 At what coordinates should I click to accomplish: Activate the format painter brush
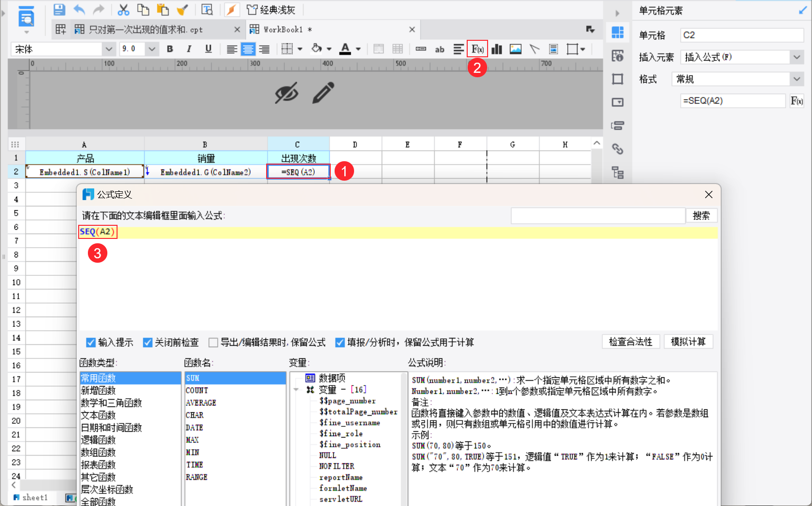tap(183, 10)
